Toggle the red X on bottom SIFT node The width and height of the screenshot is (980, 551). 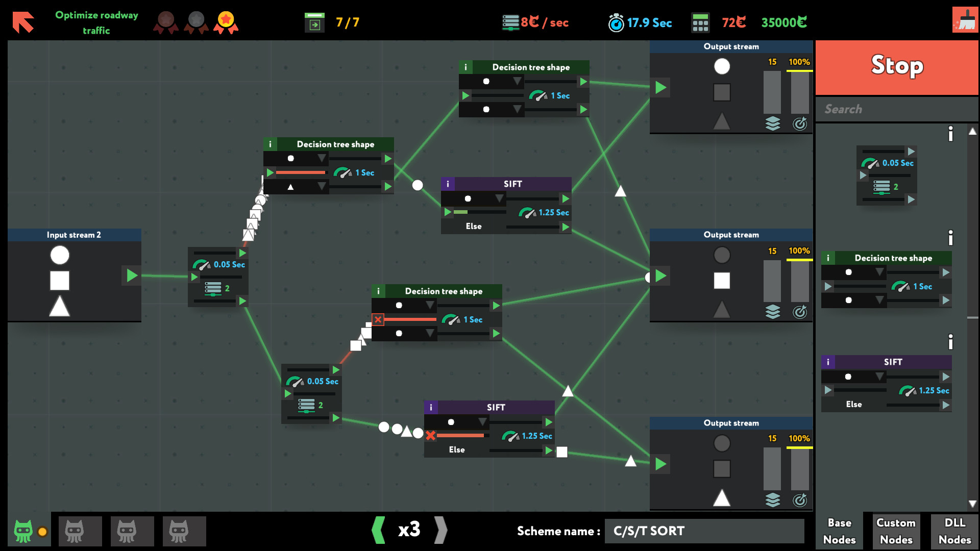coord(430,435)
